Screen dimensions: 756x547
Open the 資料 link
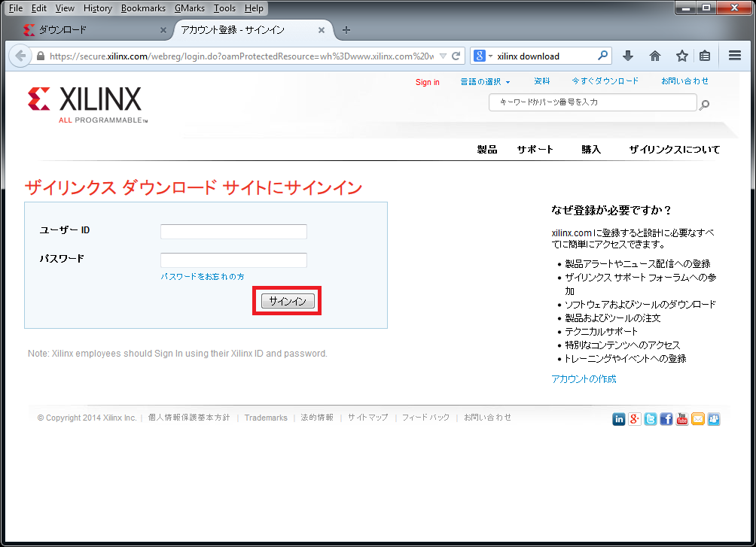[542, 81]
